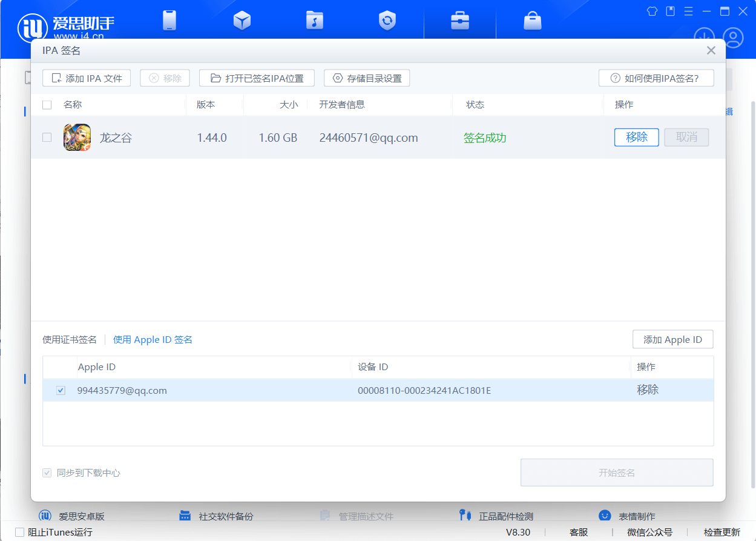The width and height of the screenshot is (756, 541).
Task: Open the ringtone music folder icon
Action: tap(314, 21)
